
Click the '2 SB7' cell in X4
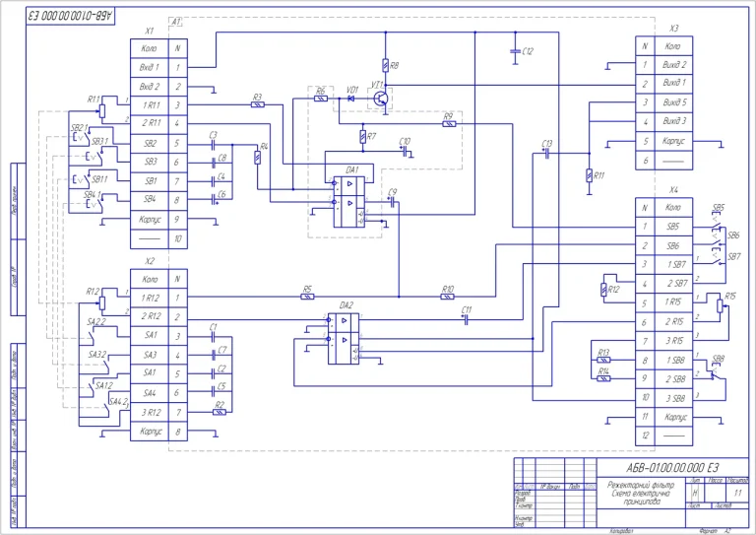pyautogui.click(x=673, y=283)
